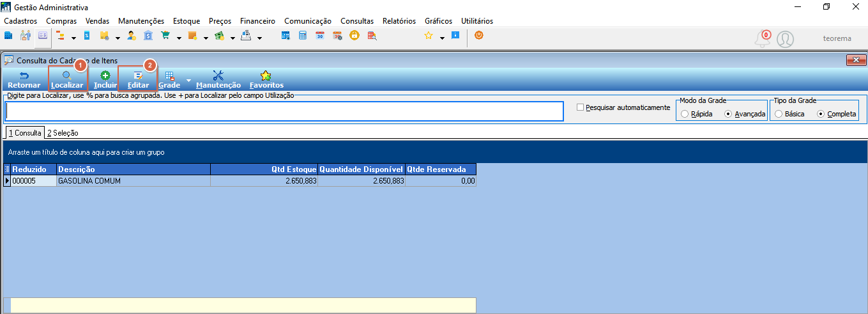Viewport: 868px width, 314px height.
Task: Click the blue spreadsheet calendar icon
Action: tap(286, 36)
